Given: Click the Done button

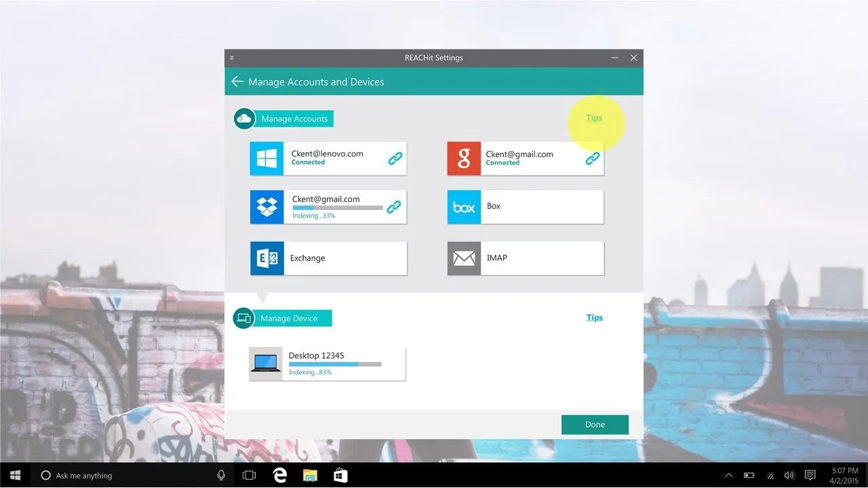Looking at the screenshot, I should 595,424.
